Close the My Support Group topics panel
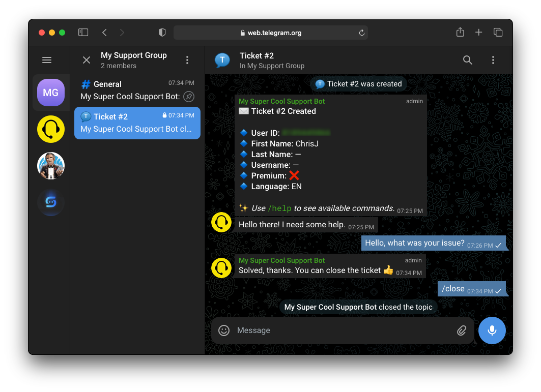This screenshot has height=392, width=541. 86,60
